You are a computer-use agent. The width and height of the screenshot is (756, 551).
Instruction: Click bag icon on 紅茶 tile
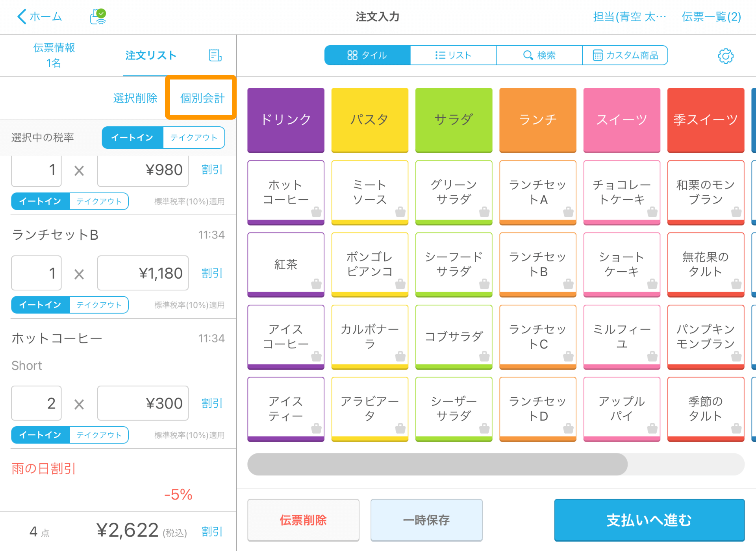pyautogui.click(x=316, y=284)
